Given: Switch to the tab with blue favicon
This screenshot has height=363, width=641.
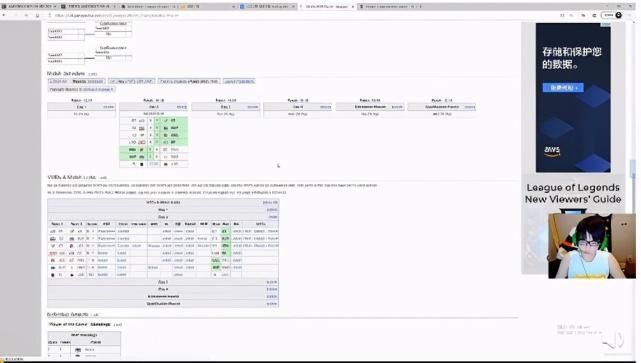Looking at the screenshot, I should pyautogui.click(x=267, y=7).
